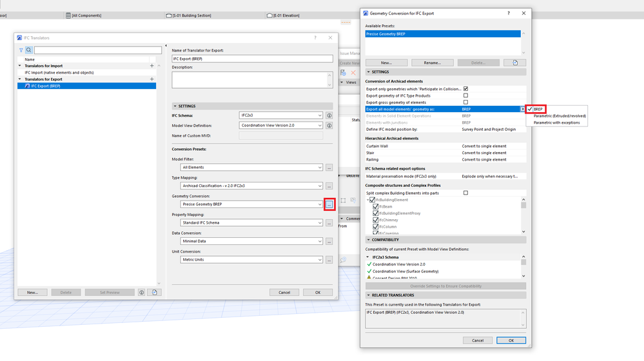
Task: Click filter funnel icon in IFC Translators
Action: click(21, 50)
